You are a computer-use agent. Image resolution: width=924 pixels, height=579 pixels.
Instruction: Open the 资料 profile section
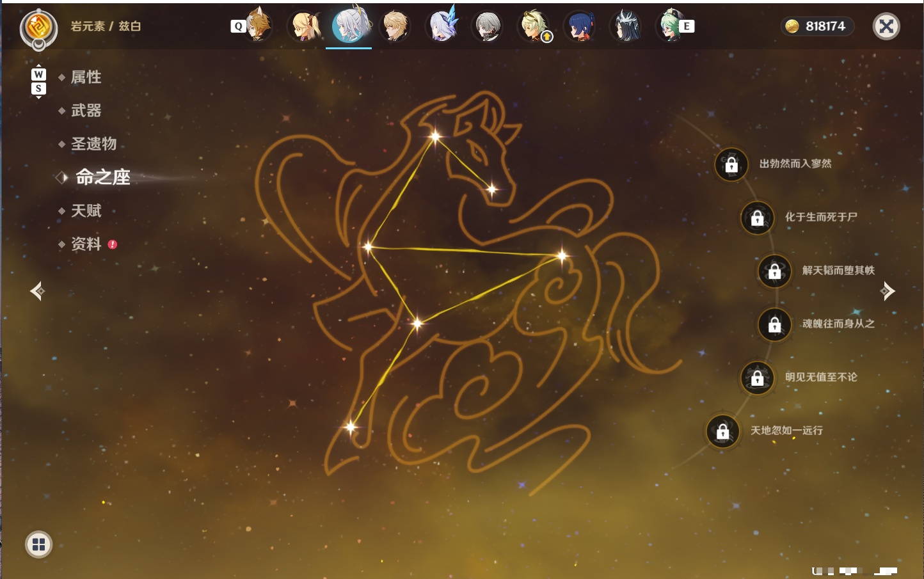pyautogui.click(x=86, y=244)
